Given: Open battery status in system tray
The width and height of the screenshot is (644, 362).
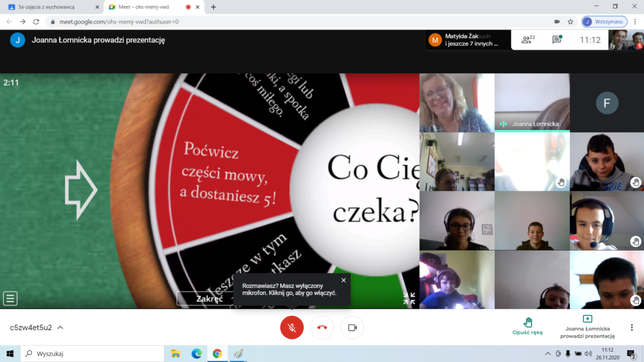Looking at the screenshot, I should pos(578,354).
